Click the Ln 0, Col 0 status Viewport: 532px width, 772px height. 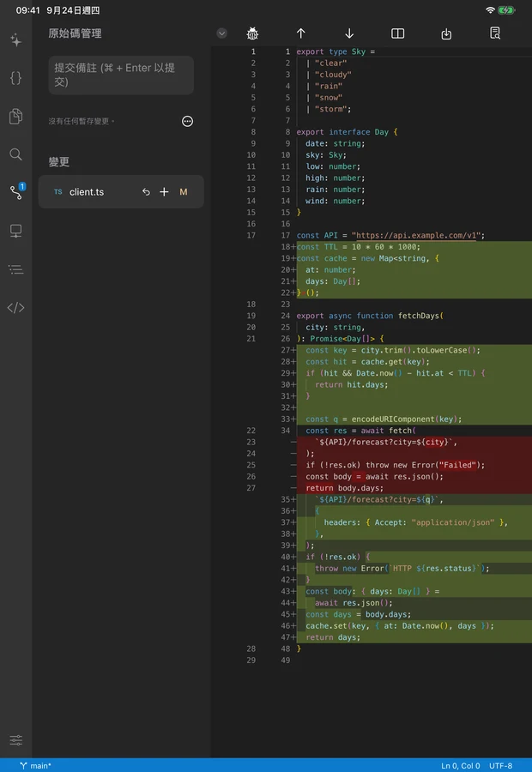coord(460,766)
